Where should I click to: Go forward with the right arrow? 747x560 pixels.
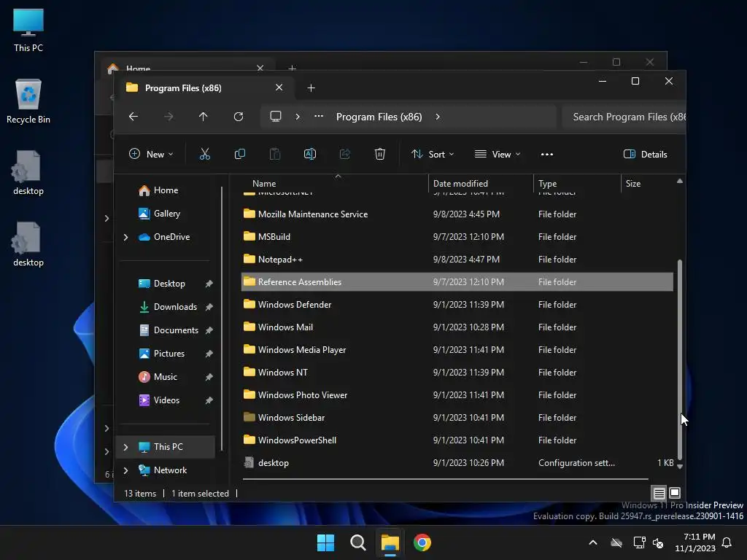tap(169, 117)
